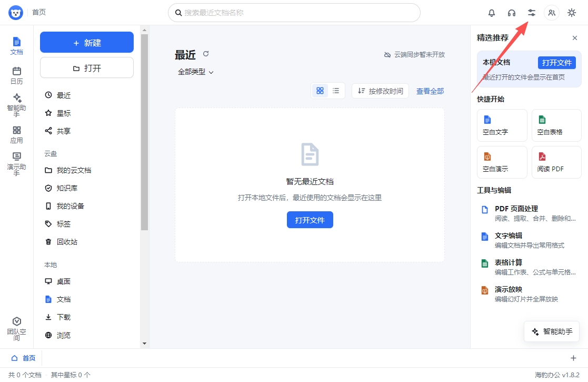Open 演示助手 in the left rail
The height and width of the screenshot is (382, 588).
16,164
